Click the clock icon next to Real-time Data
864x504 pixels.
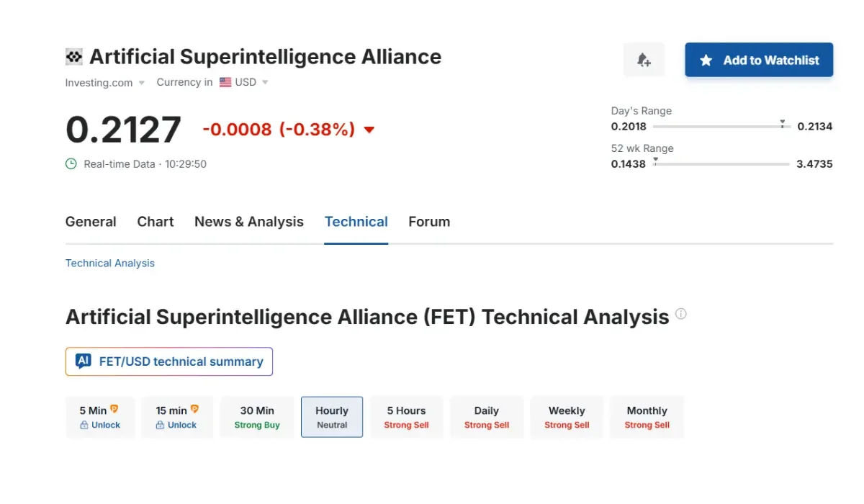(x=71, y=163)
